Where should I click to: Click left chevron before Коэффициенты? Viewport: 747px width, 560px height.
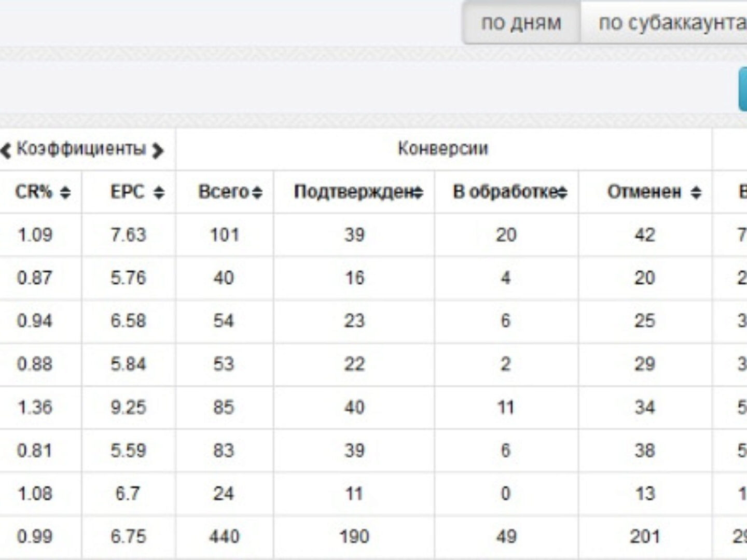6,150
